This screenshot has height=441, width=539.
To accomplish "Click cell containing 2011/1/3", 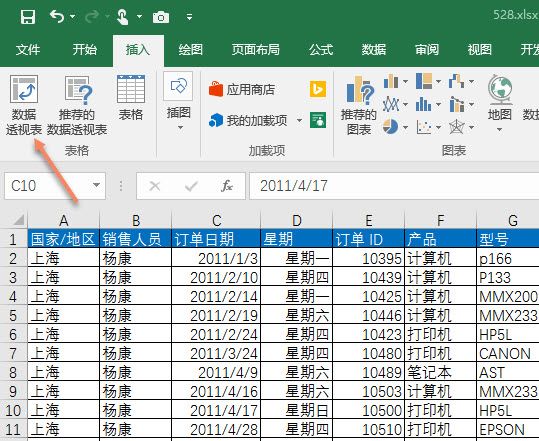I will [x=216, y=258].
